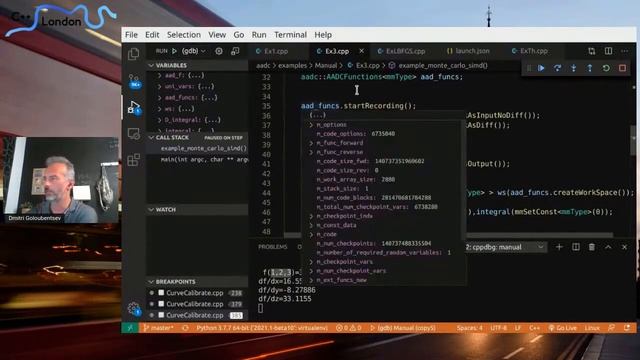Viewport: 640px width, 360px height.
Task: Click the Python 3.7.7 interpreter status item
Action: click(262, 328)
